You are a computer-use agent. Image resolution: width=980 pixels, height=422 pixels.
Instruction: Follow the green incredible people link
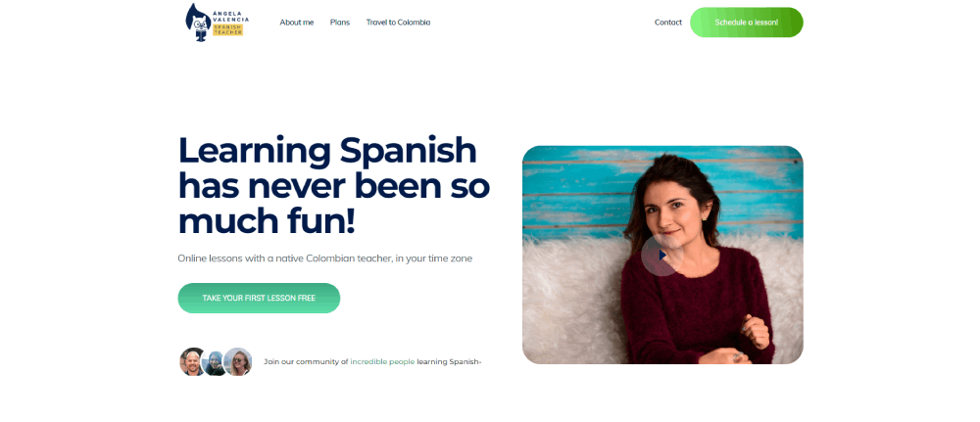click(382, 361)
